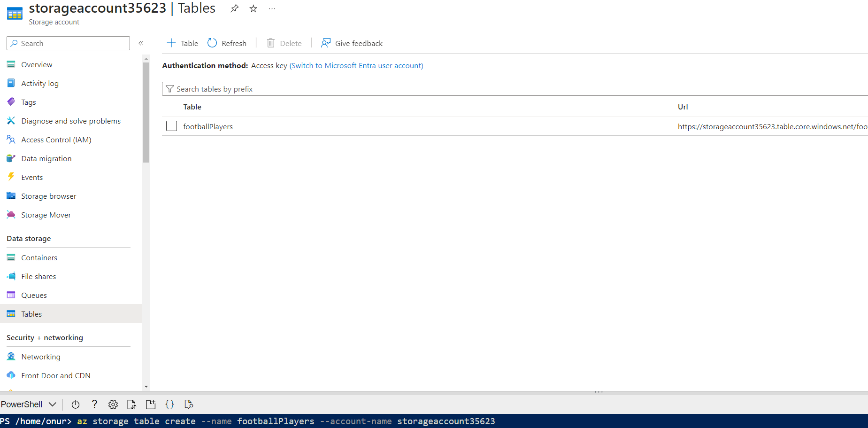The width and height of the screenshot is (868, 428).
Task: Pin the storage account Tables page
Action: 234,8
